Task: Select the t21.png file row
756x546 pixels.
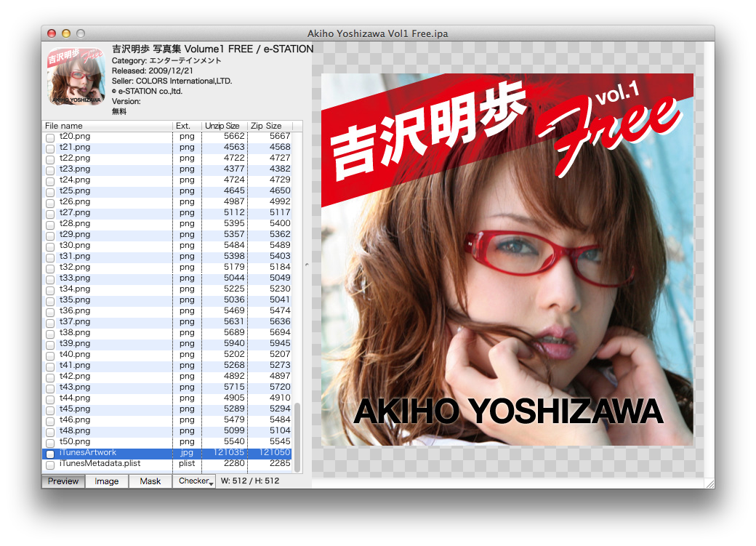Action: pyautogui.click(x=167, y=147)
